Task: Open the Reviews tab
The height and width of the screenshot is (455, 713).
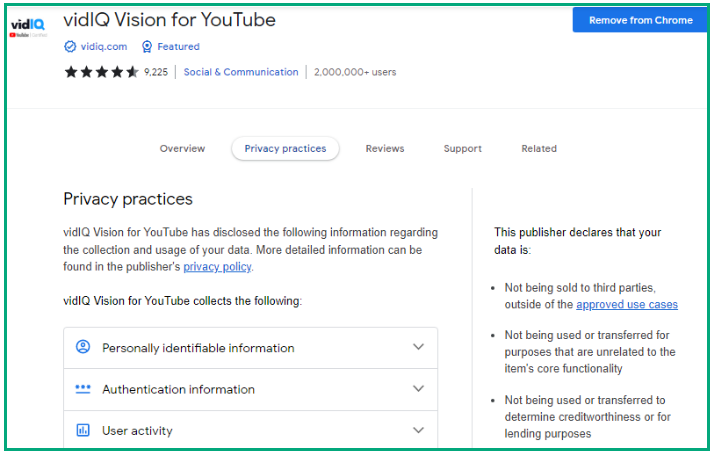Action: coord(385,149)
